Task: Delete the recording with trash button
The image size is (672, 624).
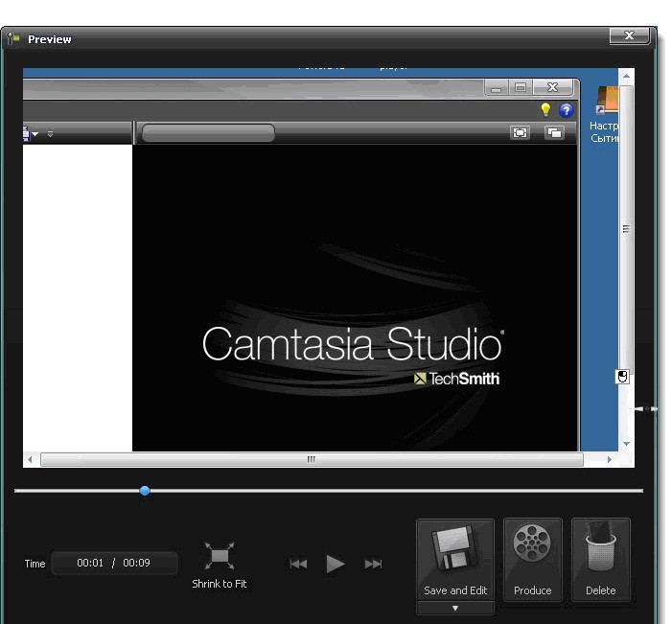Action: click(601, 559)
